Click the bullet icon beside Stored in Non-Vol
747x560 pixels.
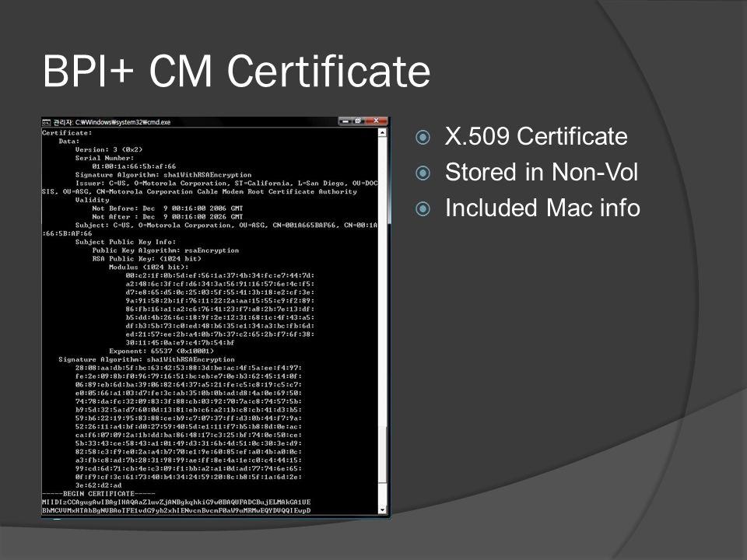point(423,173)
